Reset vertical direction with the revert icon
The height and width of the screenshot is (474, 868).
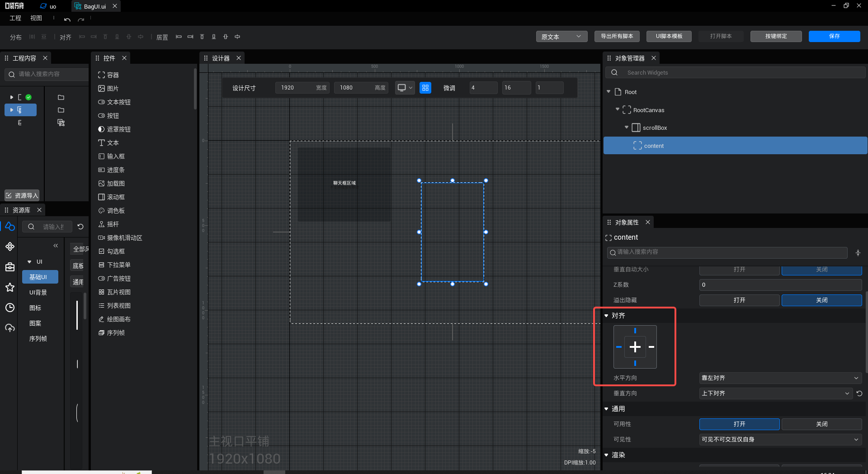(x=859, y=393)
